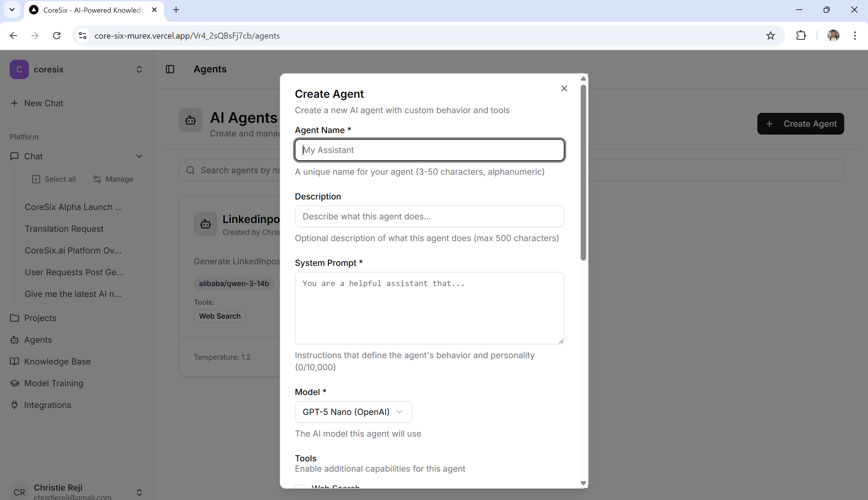Click the browser reload icon
The height and width of the screenshot is (500, 868).
(x=57, y=36)
